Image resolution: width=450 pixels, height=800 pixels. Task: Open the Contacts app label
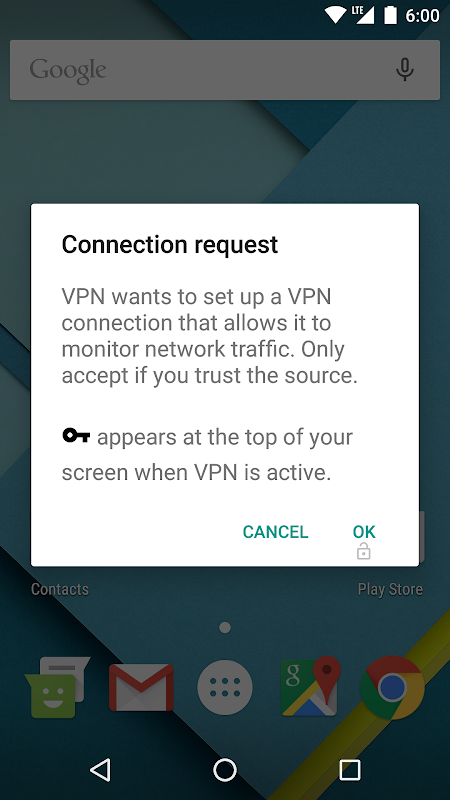click(60, 589)
